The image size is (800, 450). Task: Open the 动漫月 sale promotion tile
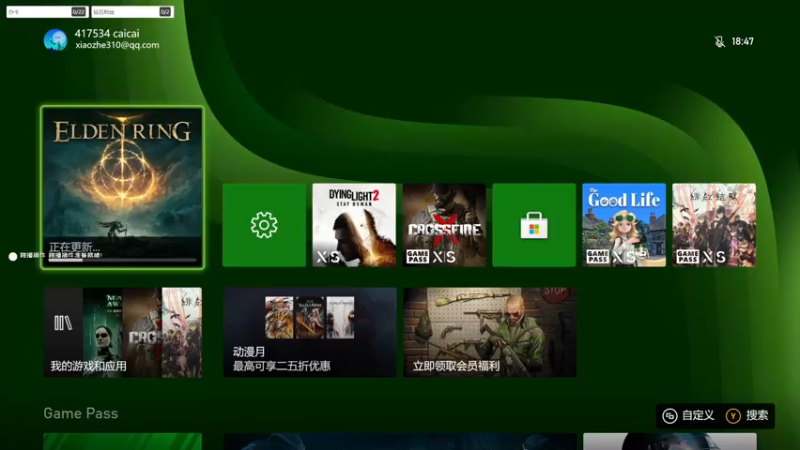[310, 333]
